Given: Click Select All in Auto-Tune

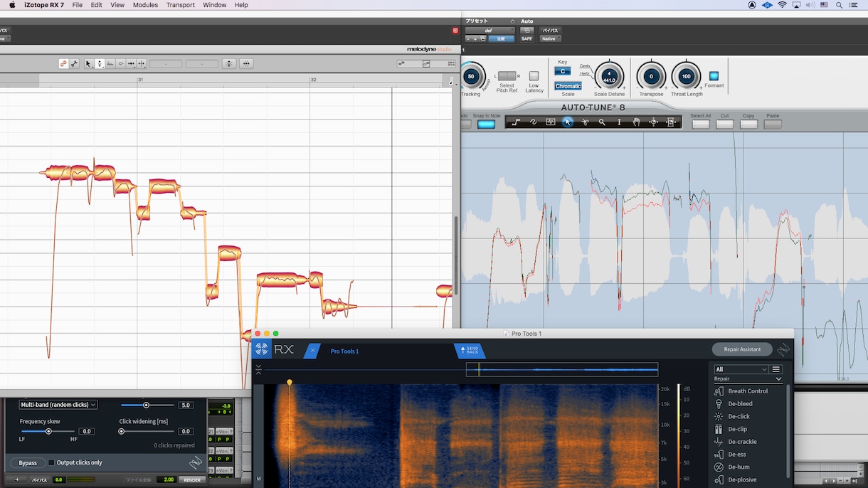Looking at the screenshot, I should point(700,124).
